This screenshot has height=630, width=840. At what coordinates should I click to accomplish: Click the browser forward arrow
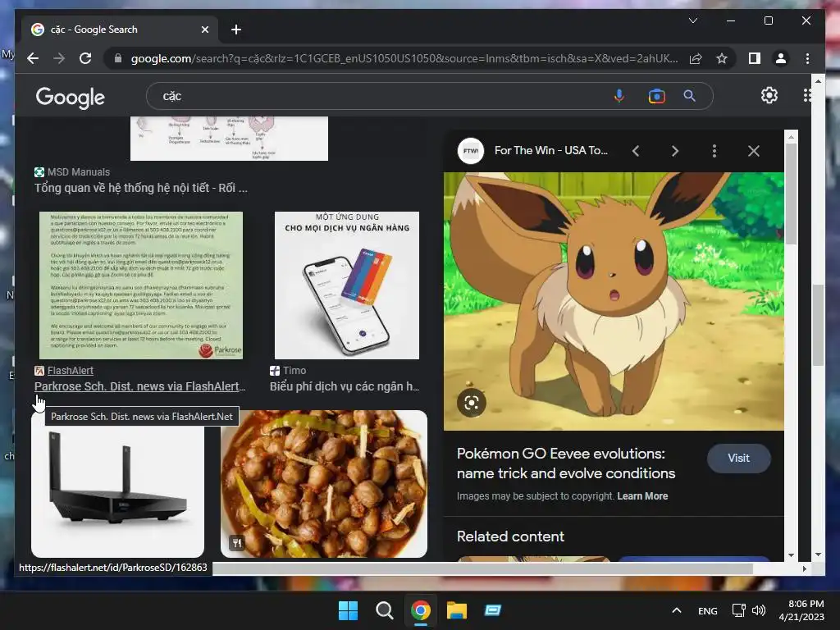pyautogui.click(x=59, y=58)
